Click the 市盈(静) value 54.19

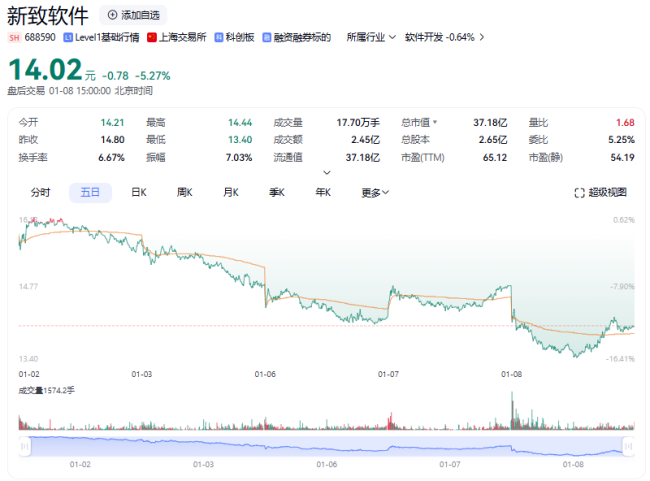(622, 158)
